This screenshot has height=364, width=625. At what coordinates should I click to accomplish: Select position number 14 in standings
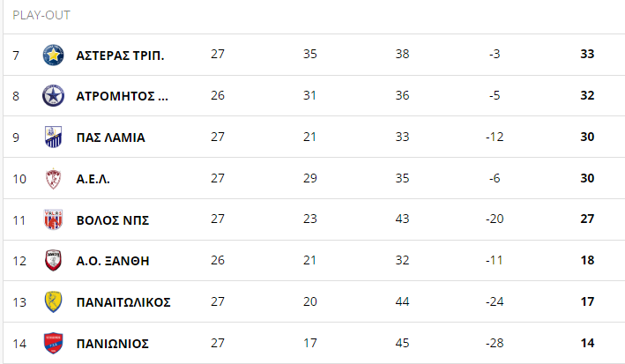[x=19, y=344]
